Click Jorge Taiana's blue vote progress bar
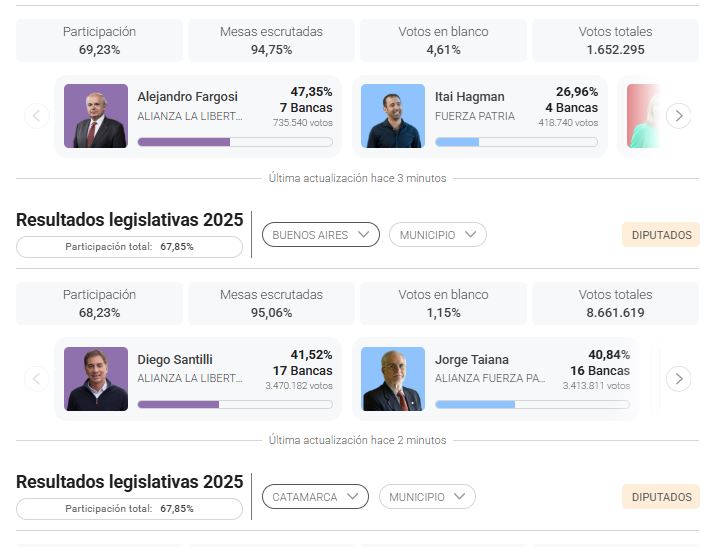This screenshot has width=705, height=547. tap(532, 404)
